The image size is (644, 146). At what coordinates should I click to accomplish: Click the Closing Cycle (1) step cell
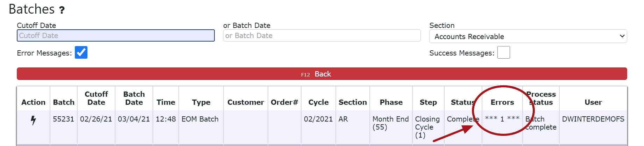427,127
